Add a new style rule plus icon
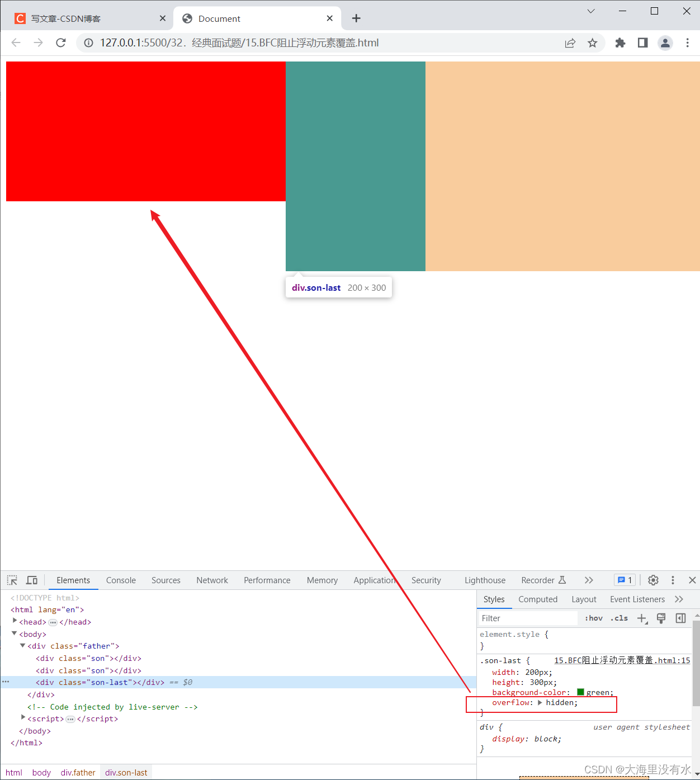The width and height of the screenshot is (700, 780). (642, 618)
